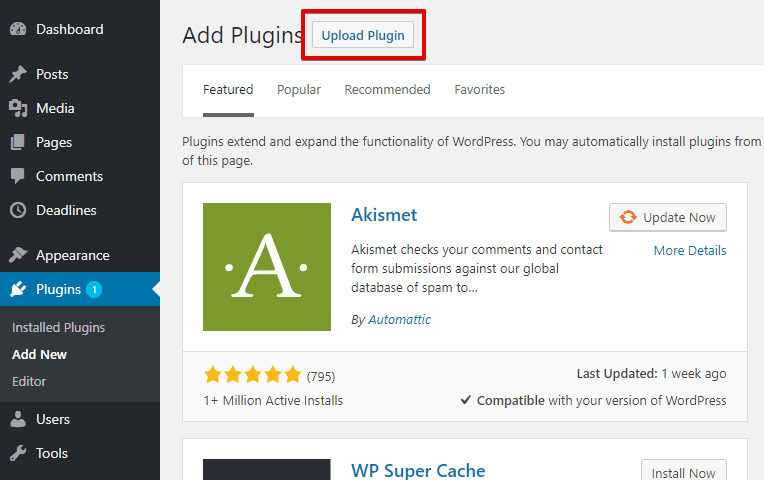The height and width of the screenshot is (480, 764).
Task: Open Installed Plugins submenu item
Action: (58, 328)
